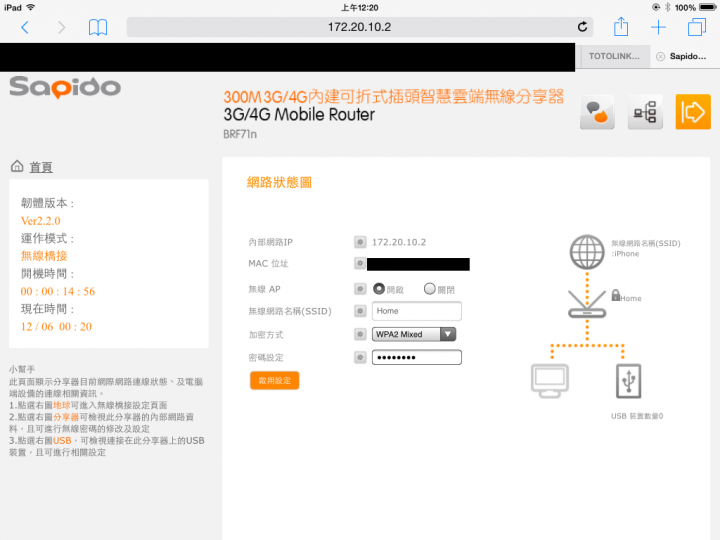Click uptime value 00 : 00 : 14 : 56

58,292
